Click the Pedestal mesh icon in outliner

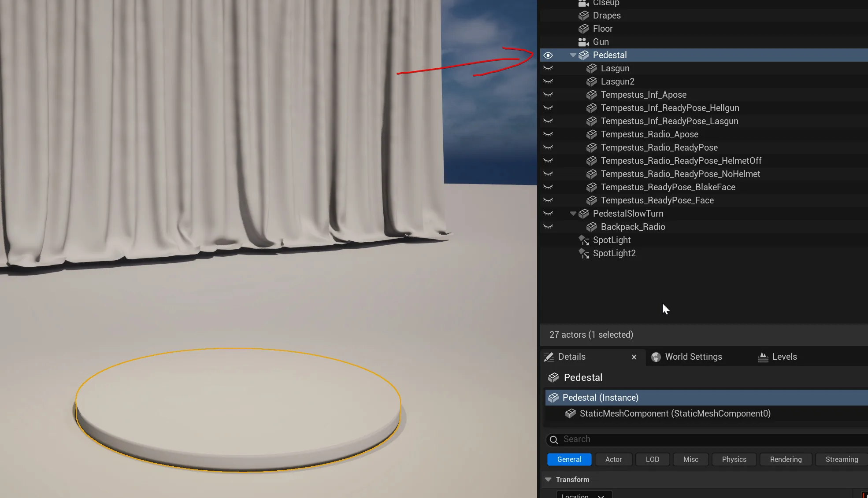pyautogui.click(x=584, y=55)
